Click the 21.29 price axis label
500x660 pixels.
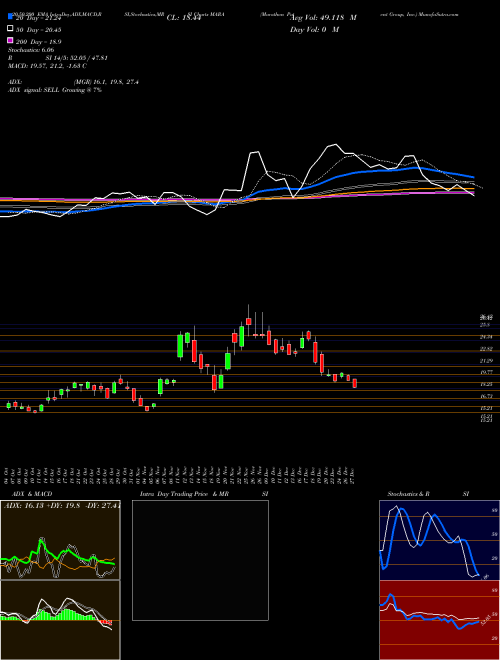point(486,361)
